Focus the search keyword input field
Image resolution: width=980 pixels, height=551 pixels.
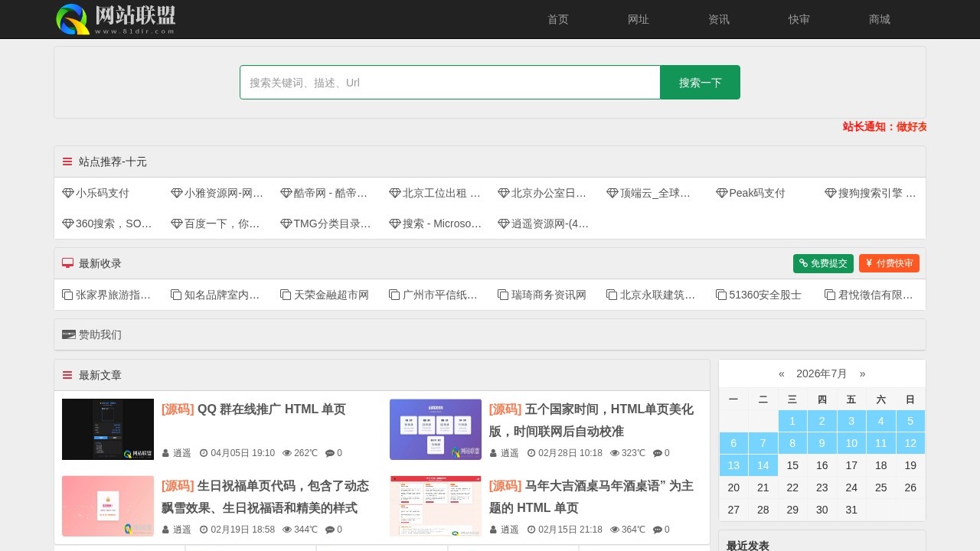[450, 83]
